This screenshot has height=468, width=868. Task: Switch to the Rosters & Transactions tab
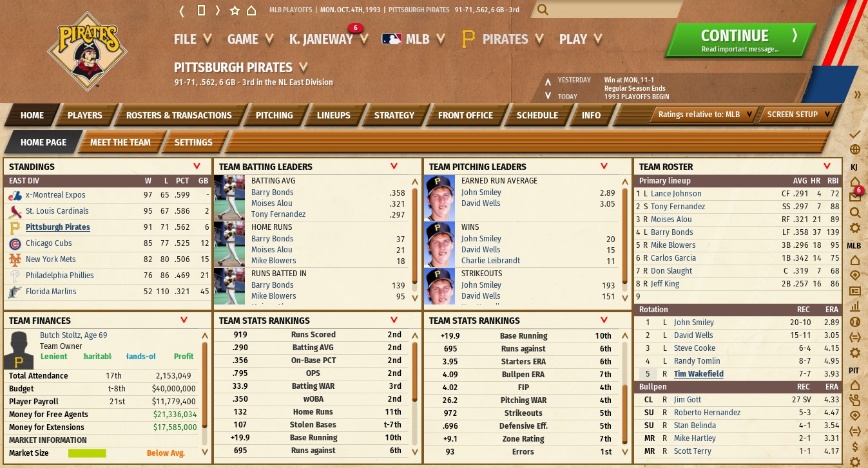[178, 115]
